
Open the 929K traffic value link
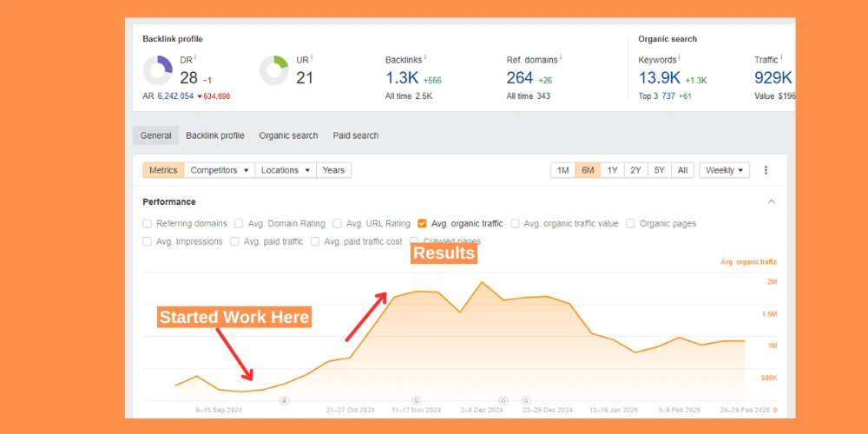pyautogui.click(x=773, y=78)
